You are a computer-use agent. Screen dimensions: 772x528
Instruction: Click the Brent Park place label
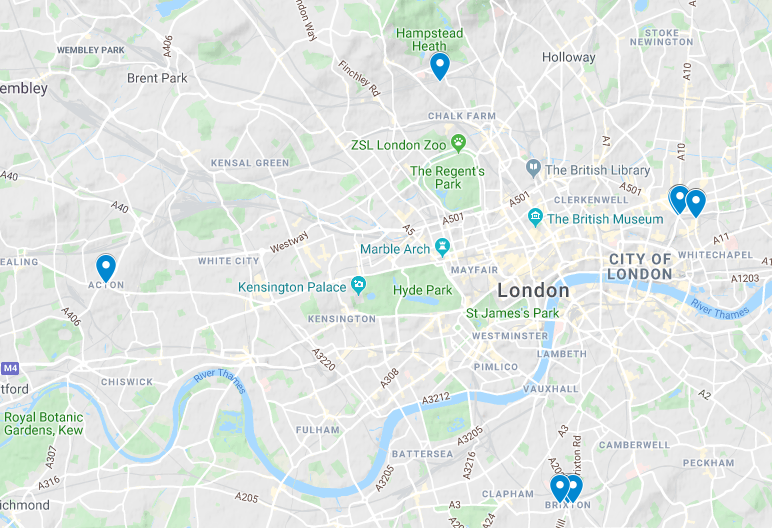tap(157, 78)
